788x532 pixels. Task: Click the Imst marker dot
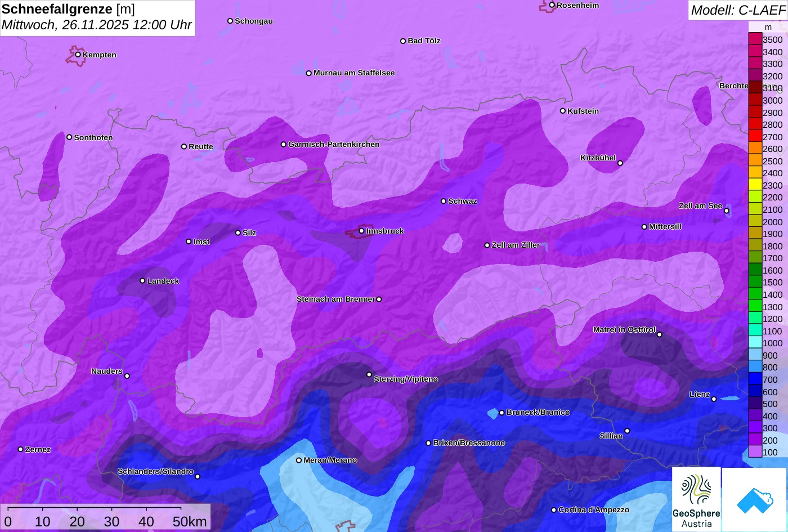coord(189,242)
